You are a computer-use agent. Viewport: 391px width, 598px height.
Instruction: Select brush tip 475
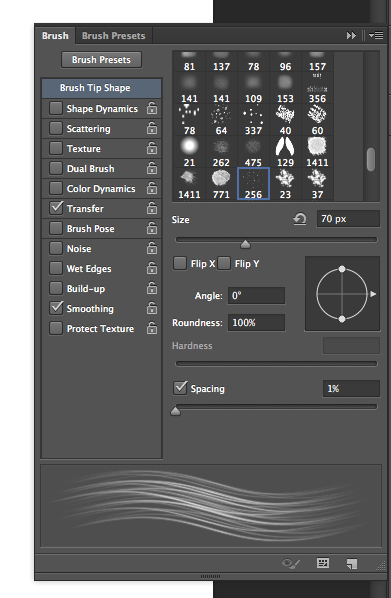pos(253,152)
